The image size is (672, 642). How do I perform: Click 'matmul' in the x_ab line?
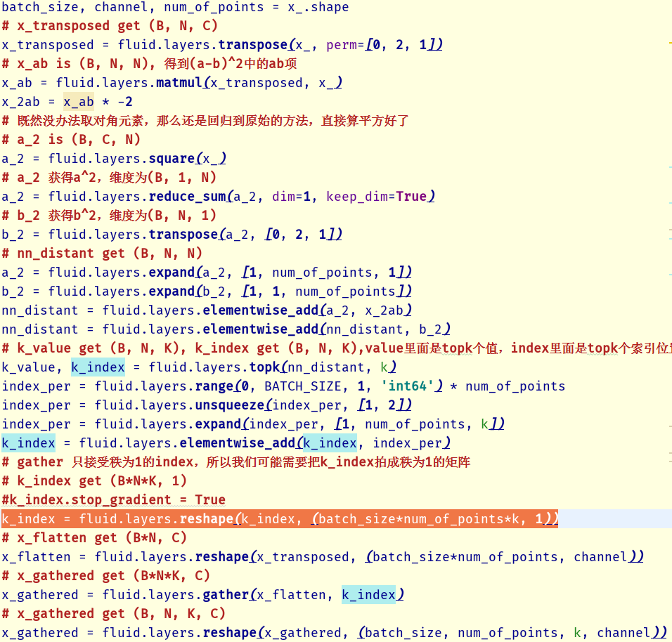click(179, 83)
